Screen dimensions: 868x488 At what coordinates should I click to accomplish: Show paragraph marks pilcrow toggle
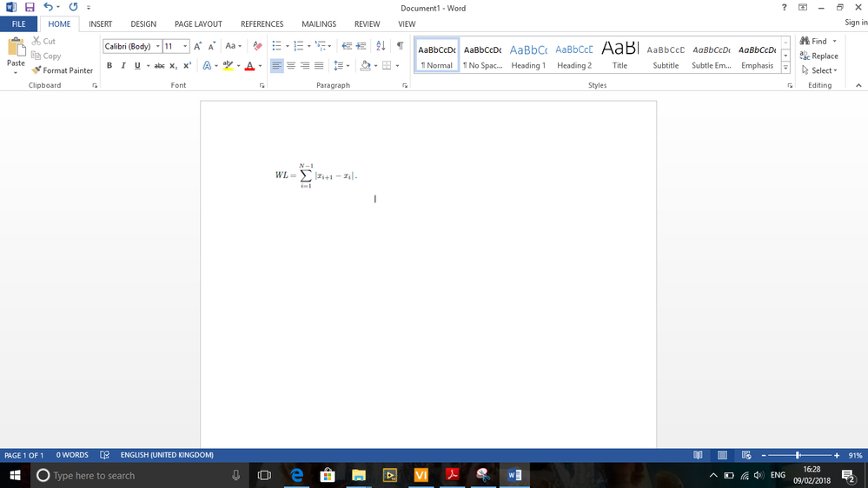coord(400,46)
